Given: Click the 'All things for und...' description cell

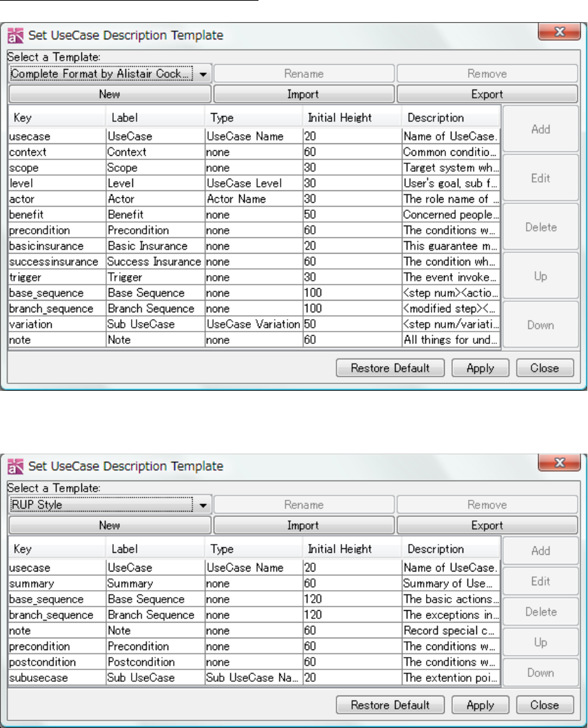Looking at the screenshot, I should [x=451, y=340].
